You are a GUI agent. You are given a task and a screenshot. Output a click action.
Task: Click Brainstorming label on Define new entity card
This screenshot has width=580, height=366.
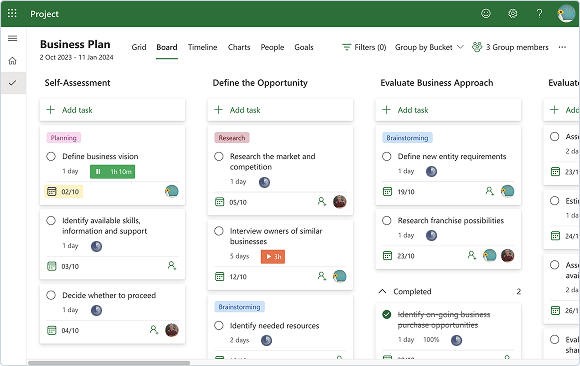(x=407, y=138)
